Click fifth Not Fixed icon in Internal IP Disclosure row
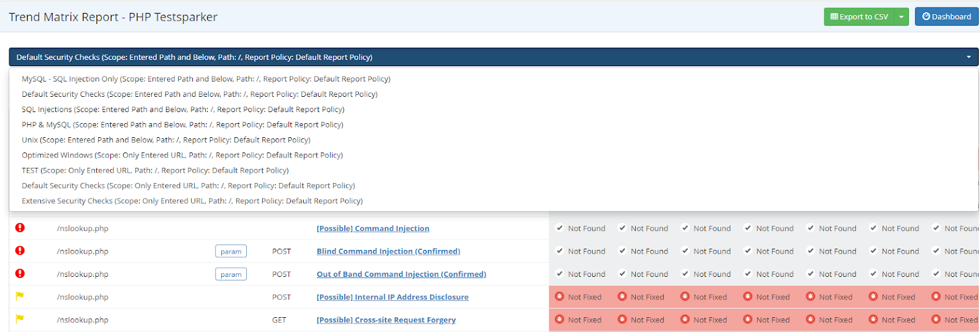This screenshot has width=980, height=332. pos(810,296)
